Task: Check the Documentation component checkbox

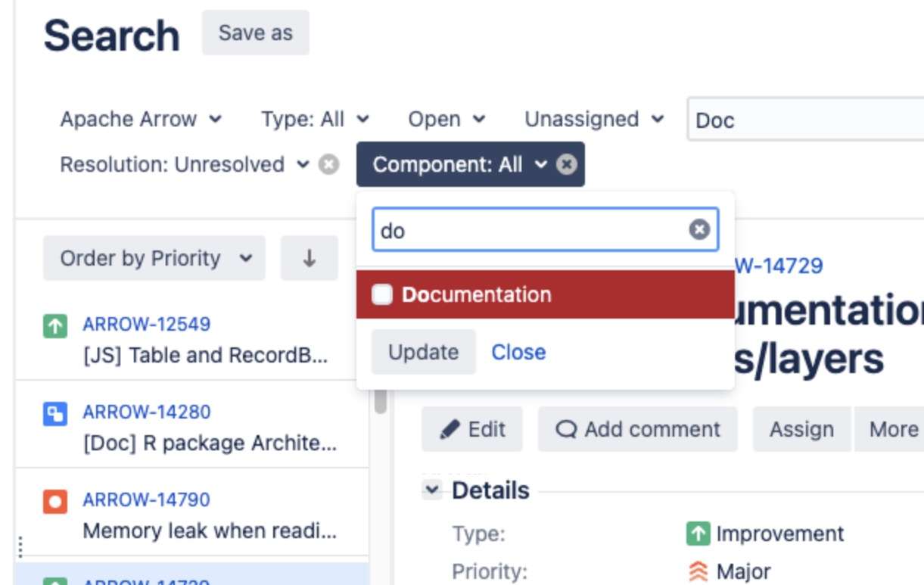Action: 382,295
